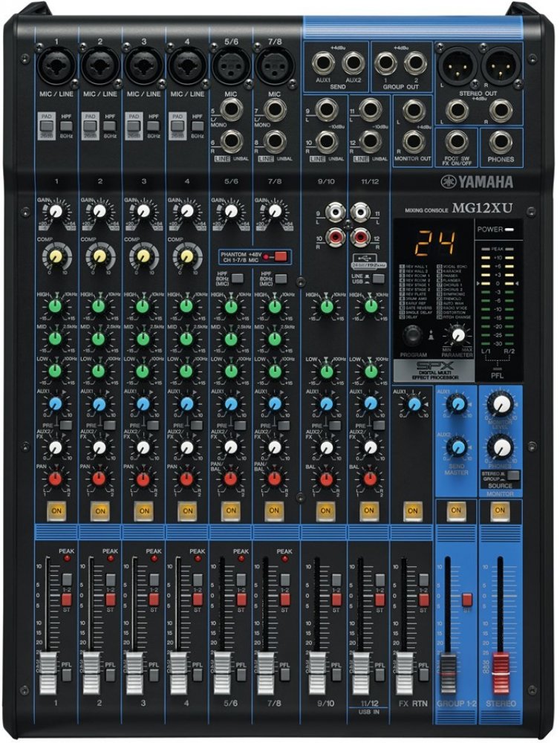Toggle the PAD 26dB switch on channel 1
The height and width of the screenshot is (743, 560).
[x=47, y=126]
